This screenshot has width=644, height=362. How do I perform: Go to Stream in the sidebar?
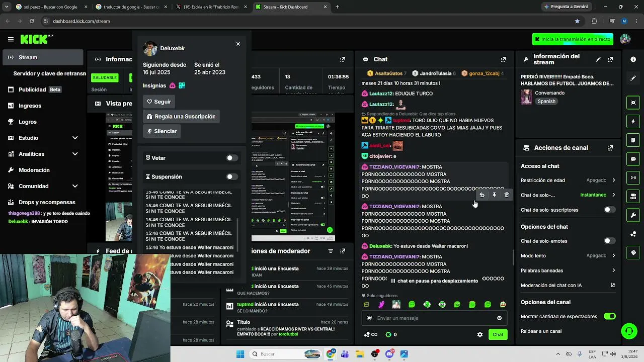click(43, 57)
